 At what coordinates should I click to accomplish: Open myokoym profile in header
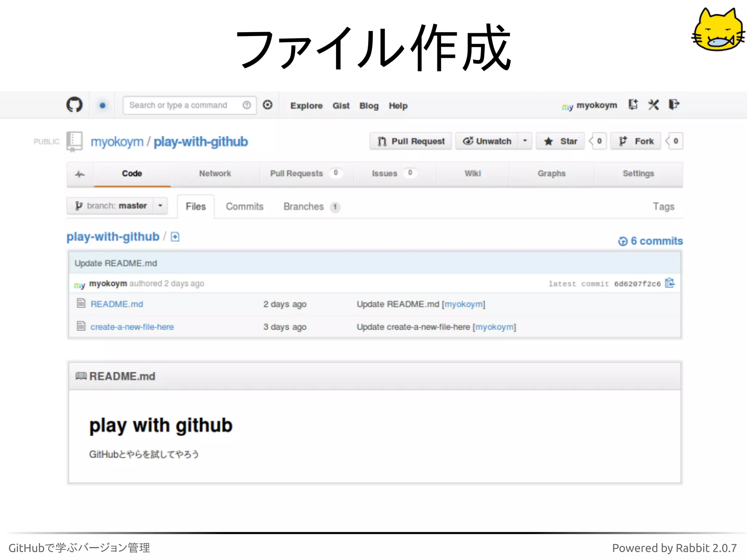[589, 106]
